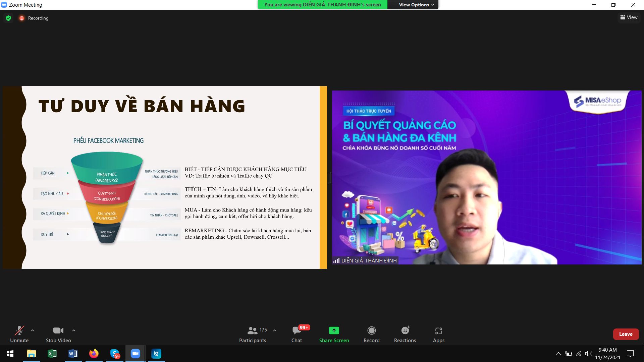The width and height of the screenshot is (644, 362).
Task: Open the View Options dropdown menu
Action: pyautogui.click(x=416, y=5)
